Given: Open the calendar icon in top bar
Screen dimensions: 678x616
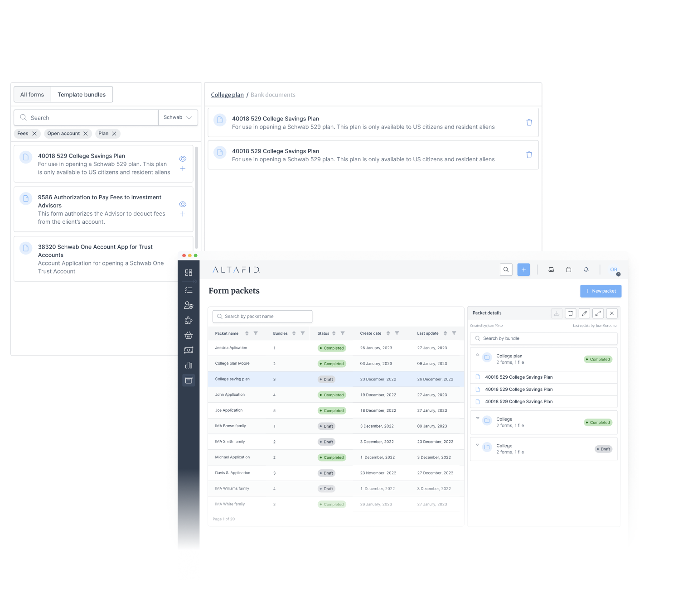Looking at the screenshot, I should click(x=568, y=269).
